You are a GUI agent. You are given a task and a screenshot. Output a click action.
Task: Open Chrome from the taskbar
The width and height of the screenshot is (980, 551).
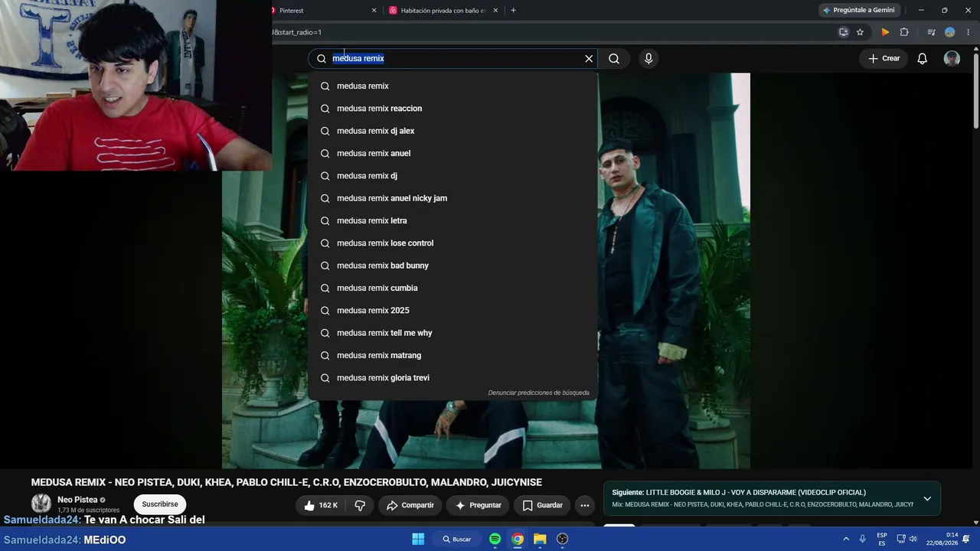coord(518,539)
